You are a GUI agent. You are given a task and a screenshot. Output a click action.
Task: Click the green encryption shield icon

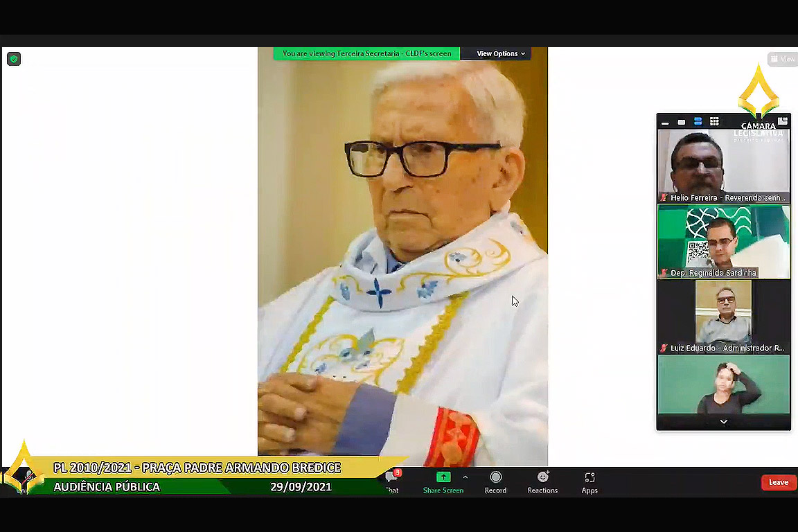coord(14,59)
